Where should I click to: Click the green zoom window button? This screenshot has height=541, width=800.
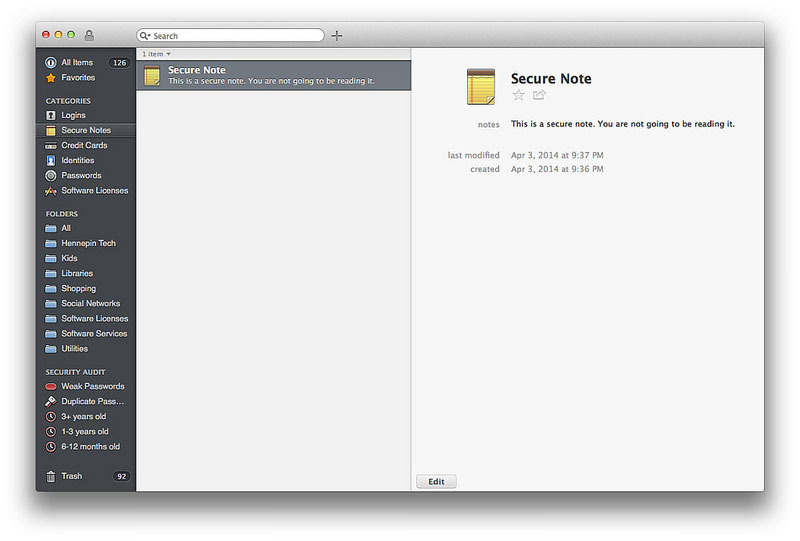pos(71,35)
